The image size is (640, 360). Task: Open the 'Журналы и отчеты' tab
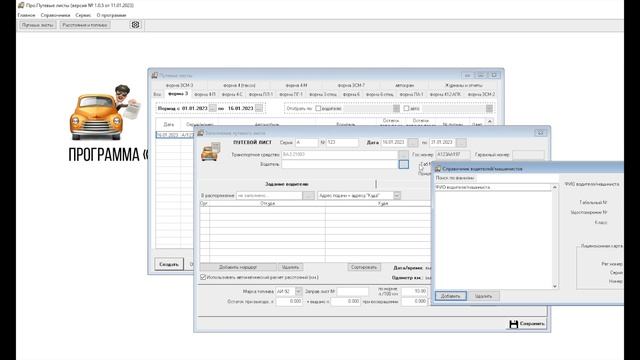(x=464, y=85)
